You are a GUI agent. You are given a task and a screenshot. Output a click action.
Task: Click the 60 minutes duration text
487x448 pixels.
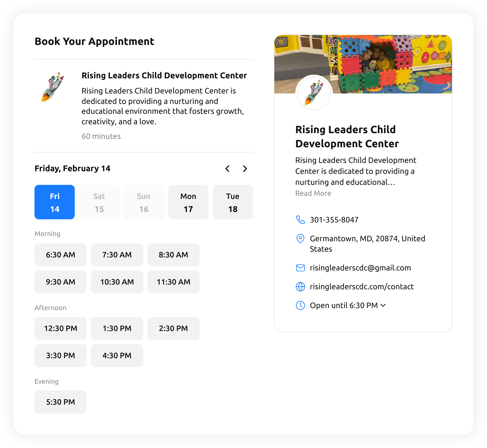101,136
